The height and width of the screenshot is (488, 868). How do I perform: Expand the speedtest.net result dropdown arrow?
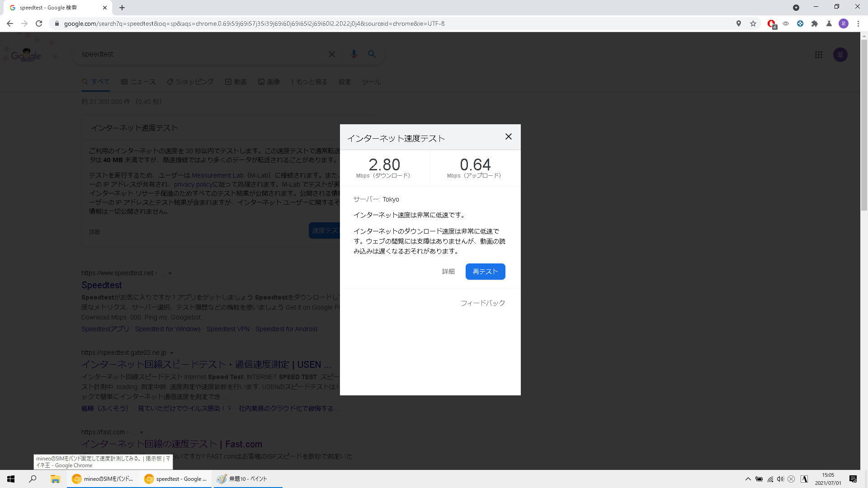pos(170,273)
